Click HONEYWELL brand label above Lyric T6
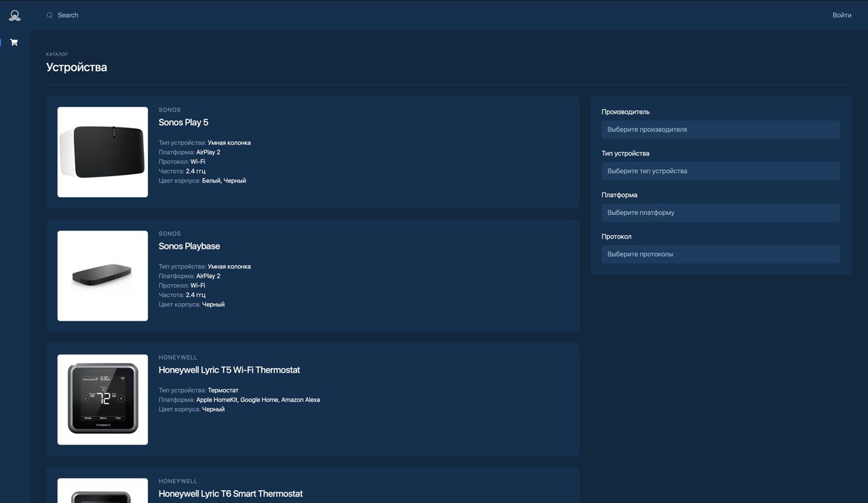 (178, 481)
